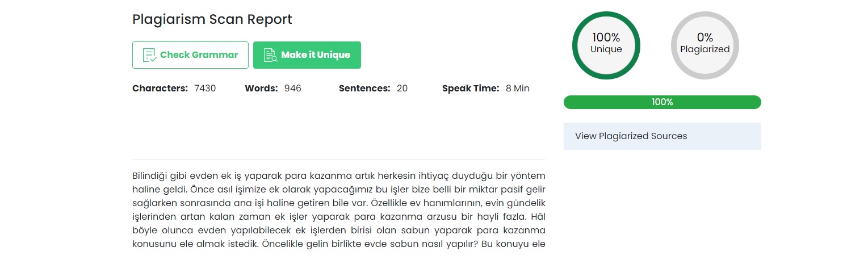Open the Check Grammar button
The height and width of the screenshot is (264, 868).
coord(190,55)
